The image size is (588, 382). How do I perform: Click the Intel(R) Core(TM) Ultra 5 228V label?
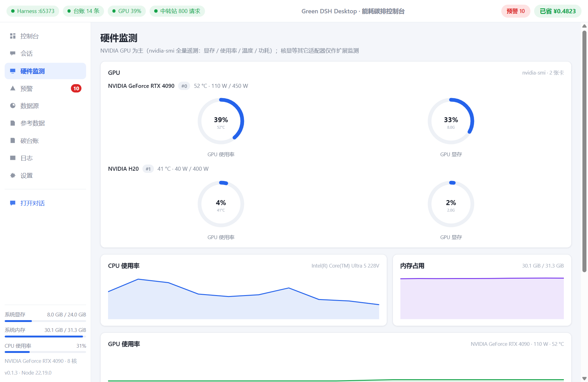[x=345, y=266]
